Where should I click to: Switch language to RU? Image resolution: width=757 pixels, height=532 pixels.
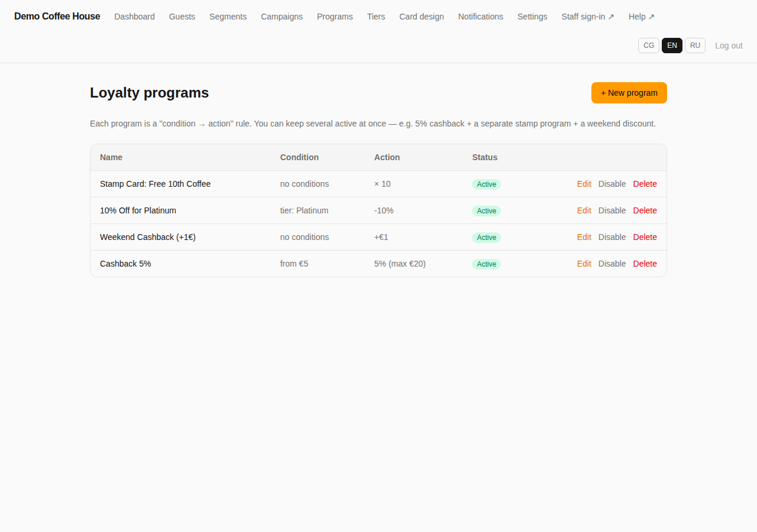[x=695, y=46]
